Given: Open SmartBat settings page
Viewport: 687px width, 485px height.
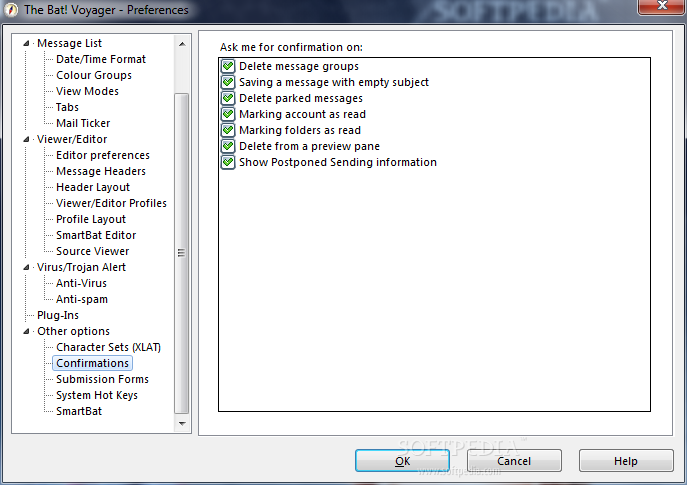Looking at the screenshot, I should (x=79, y=411).
